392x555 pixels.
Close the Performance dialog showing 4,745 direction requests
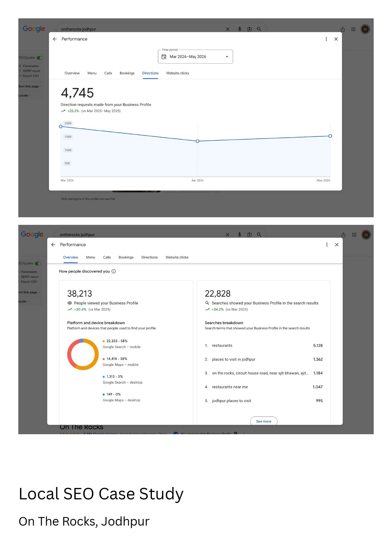pyautogui.click(x=336, y=39)
